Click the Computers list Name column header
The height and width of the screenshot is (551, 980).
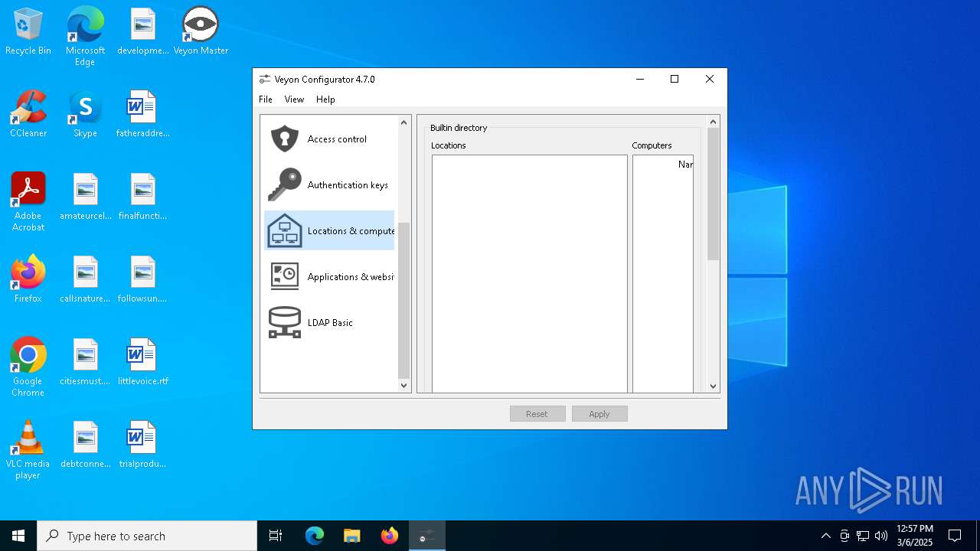tap(685, 165)
